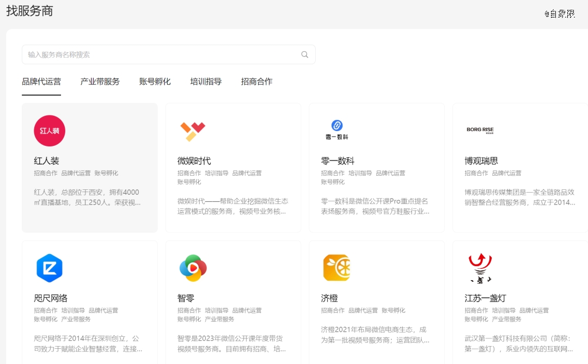Switch to the 产业带服务 tab
The height and width of the screenshot is (364, 588).
pyautogui.click(x=100, y=82)
